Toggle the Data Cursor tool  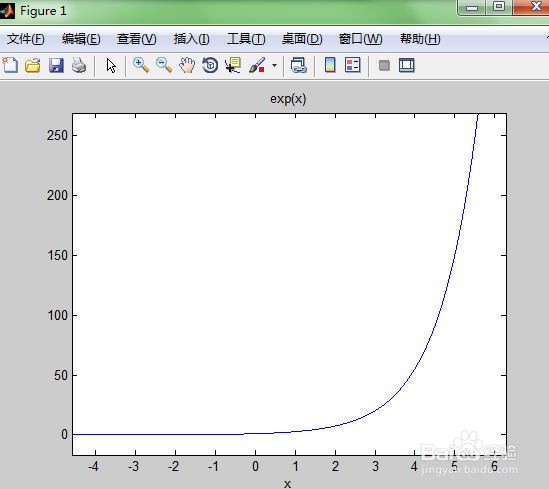pos(233,65)
